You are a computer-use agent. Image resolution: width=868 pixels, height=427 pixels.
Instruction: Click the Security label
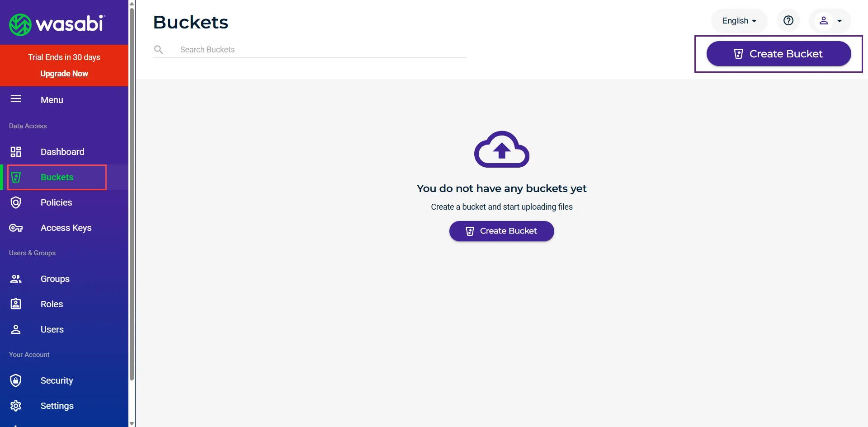point(57,380)
